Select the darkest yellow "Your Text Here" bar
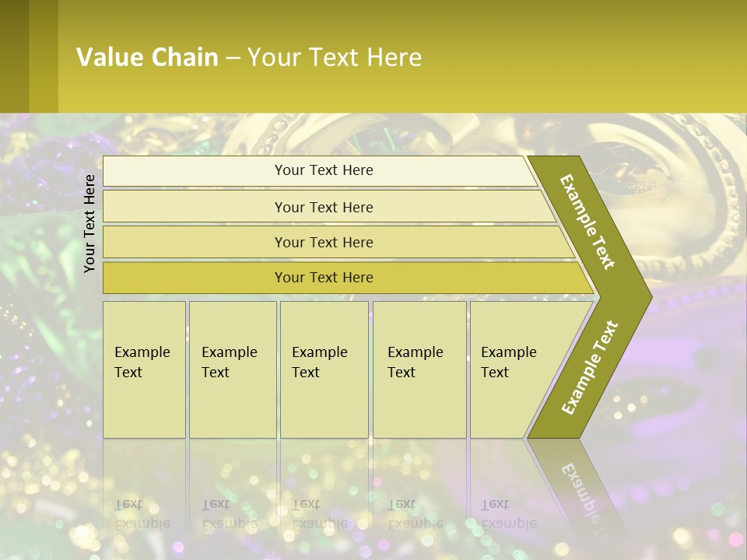Screen dimensions: 747x560 coord(323,278)
